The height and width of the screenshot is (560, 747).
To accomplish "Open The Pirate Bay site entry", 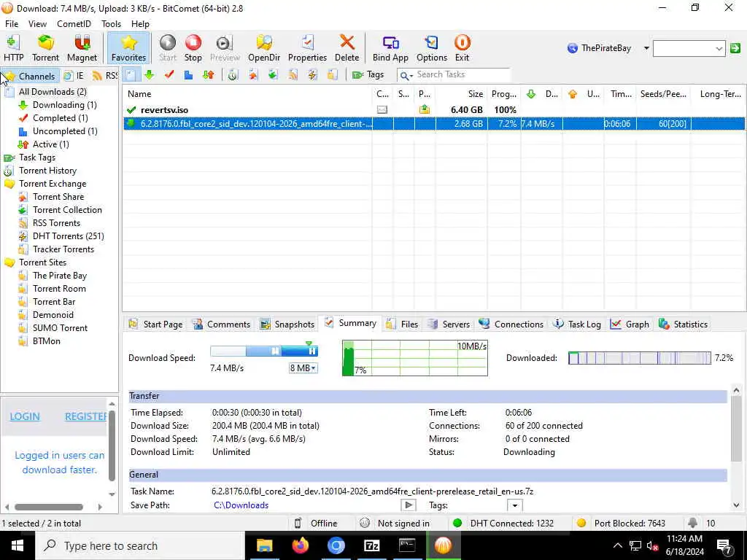I will pos(60,276).
